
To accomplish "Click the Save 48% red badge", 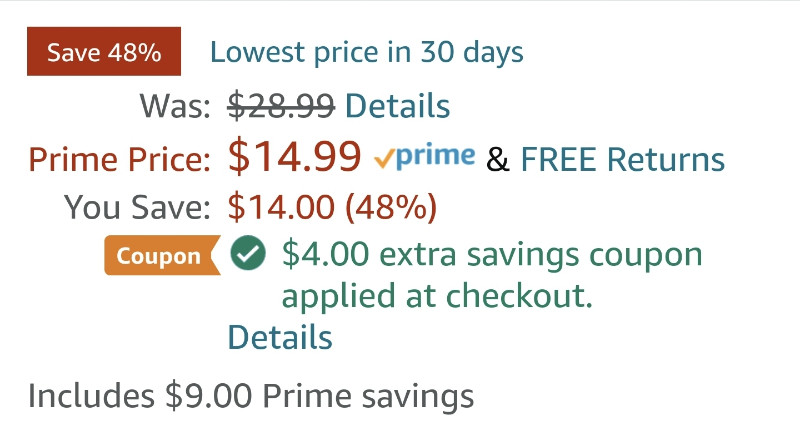I will 104,52.
